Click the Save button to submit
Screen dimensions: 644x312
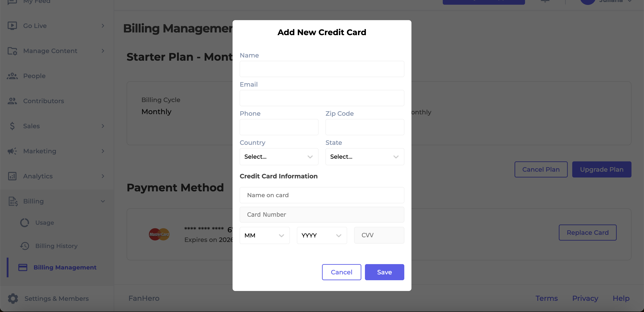click(x=384, y=272)
